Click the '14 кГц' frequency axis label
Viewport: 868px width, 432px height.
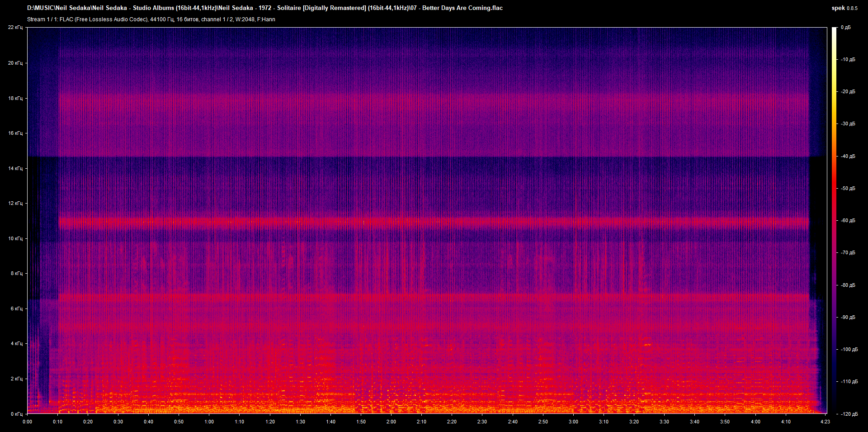15,168
